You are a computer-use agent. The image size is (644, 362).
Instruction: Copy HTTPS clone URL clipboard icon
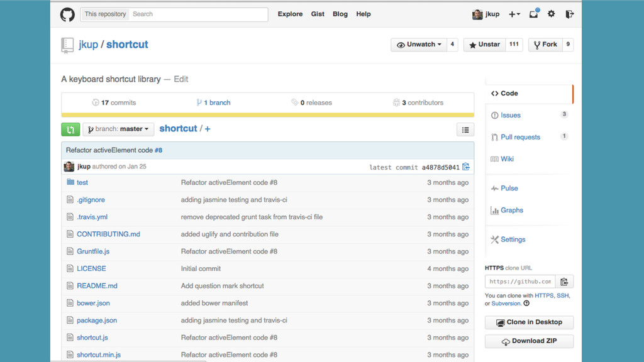564,282
